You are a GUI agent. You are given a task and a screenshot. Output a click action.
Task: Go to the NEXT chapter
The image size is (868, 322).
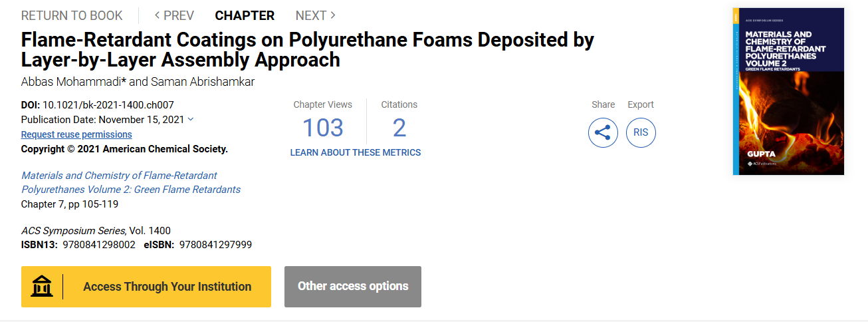[x=315, y=15]
